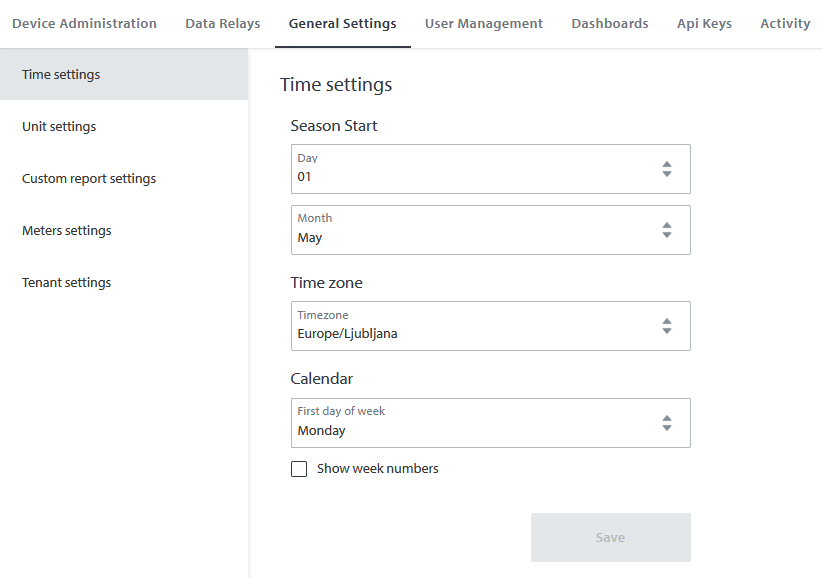Image resolution: width=822 pixels, height=578 pixels.
Task: View the Activity tab
Action: pyautogui.click(x=785, y=23)
